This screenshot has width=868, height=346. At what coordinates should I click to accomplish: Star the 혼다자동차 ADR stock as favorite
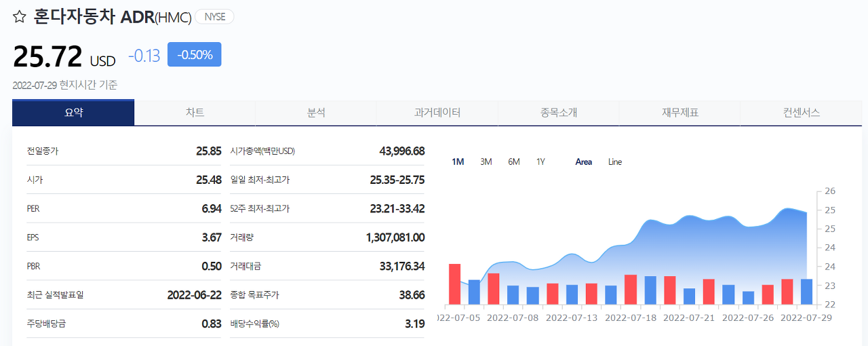(20, 18)
